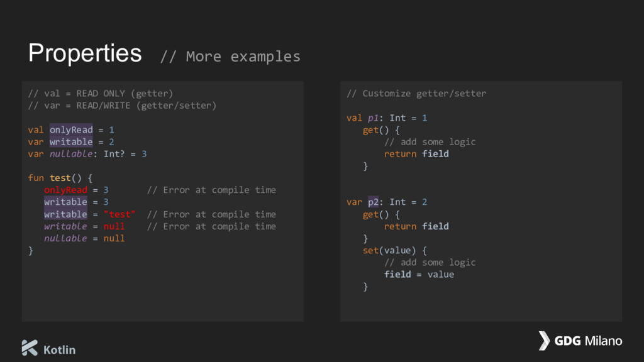Click the red 'onlyRead = 3' assignment
Image resolution: width=644 pixels, height=362 pixels.
(76, 190)
